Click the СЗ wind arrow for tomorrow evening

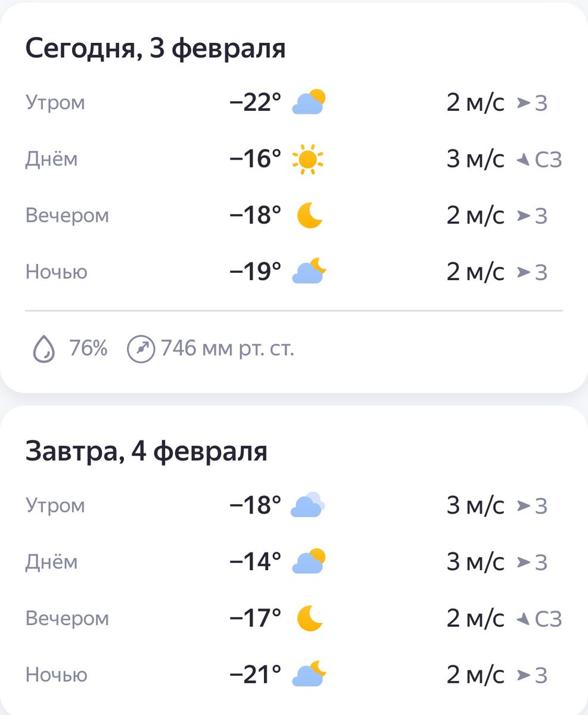click(523, 619)
